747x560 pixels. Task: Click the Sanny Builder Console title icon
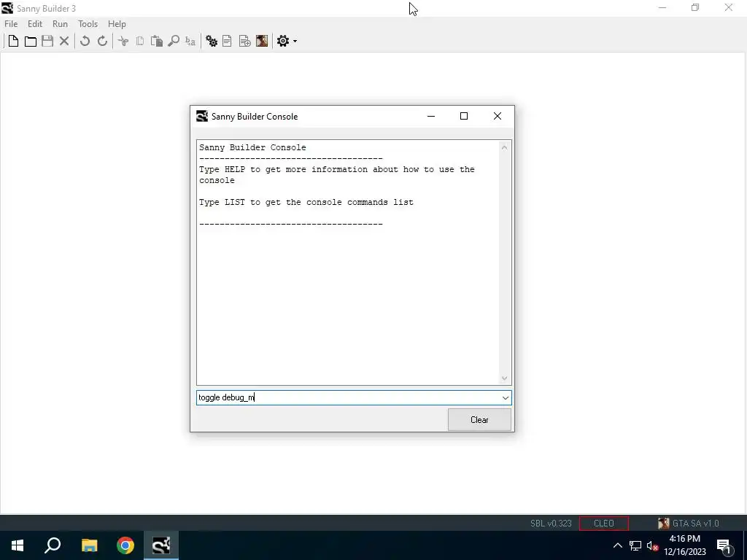pyautogui.click(x=202, y=116)
